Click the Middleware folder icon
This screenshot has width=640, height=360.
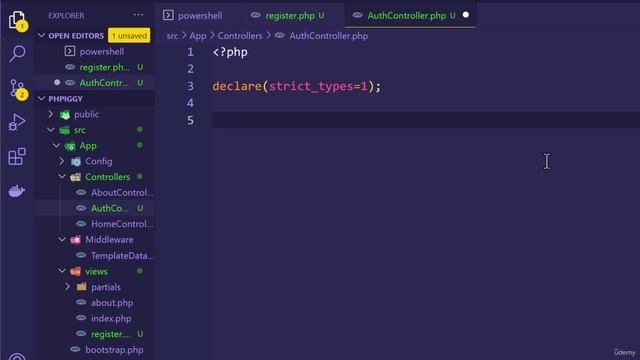(x=76, y=240)
